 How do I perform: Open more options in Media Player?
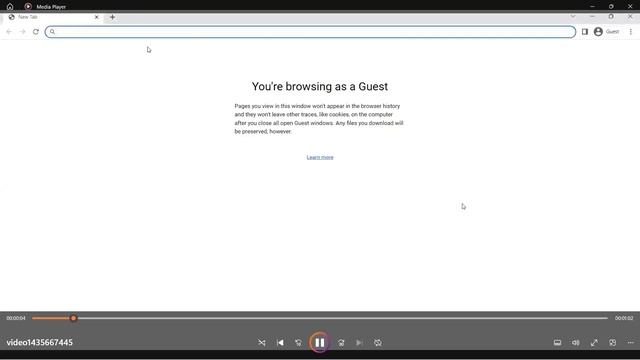(x=631, y=342)
